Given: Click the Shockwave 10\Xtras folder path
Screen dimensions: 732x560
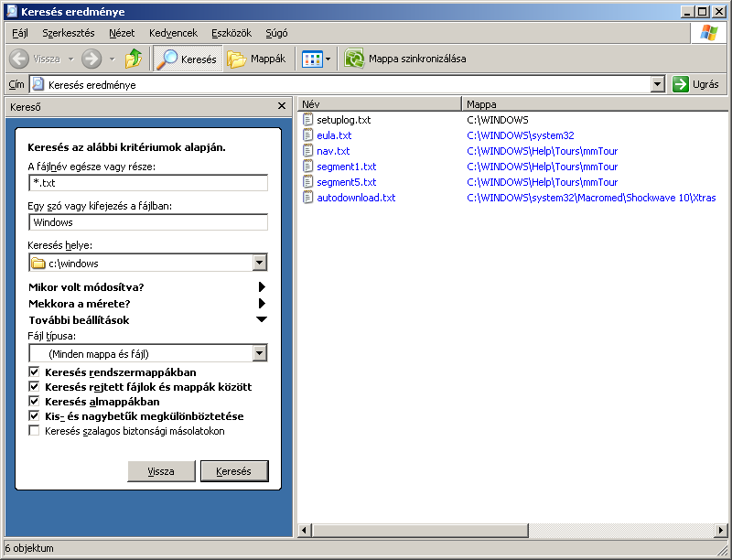Looking at the screenshot, I should click(591, 198).
